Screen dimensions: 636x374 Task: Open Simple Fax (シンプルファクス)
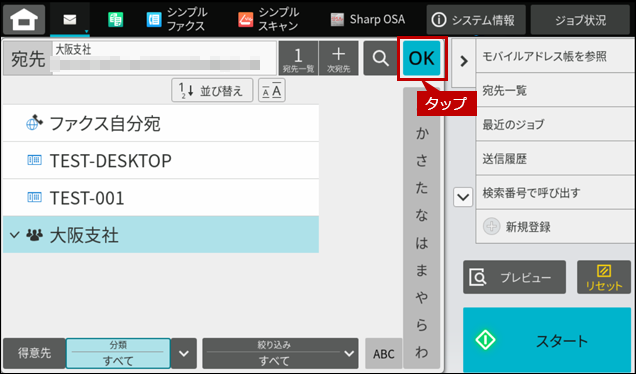click(x=177, y=19)
